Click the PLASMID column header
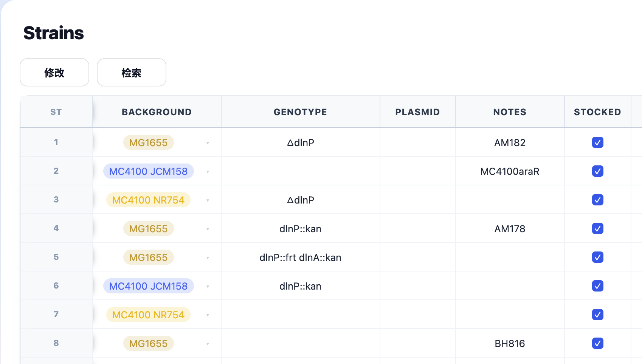The width and height of the screenshot is (642, 364). tap(418, 112)
